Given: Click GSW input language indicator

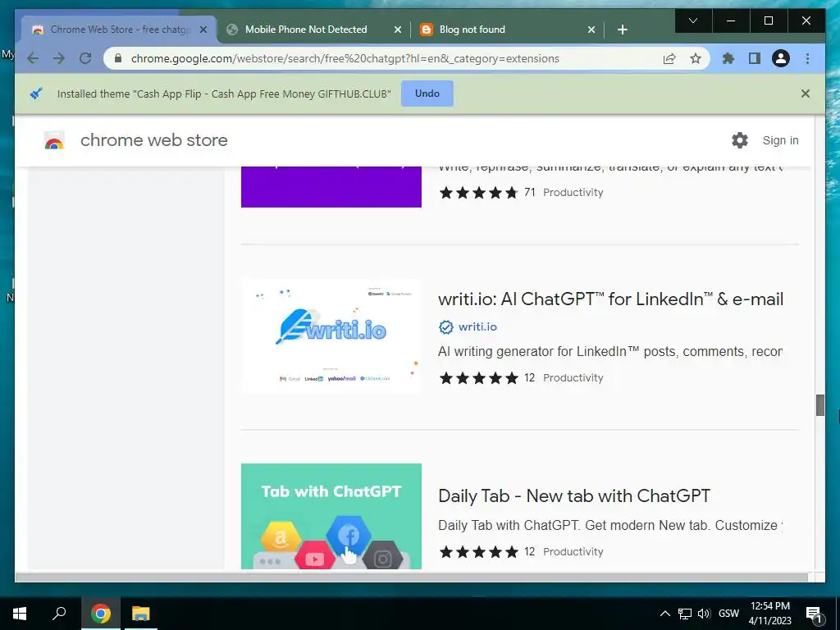Looking at the screenshot, I should point(728,614).
